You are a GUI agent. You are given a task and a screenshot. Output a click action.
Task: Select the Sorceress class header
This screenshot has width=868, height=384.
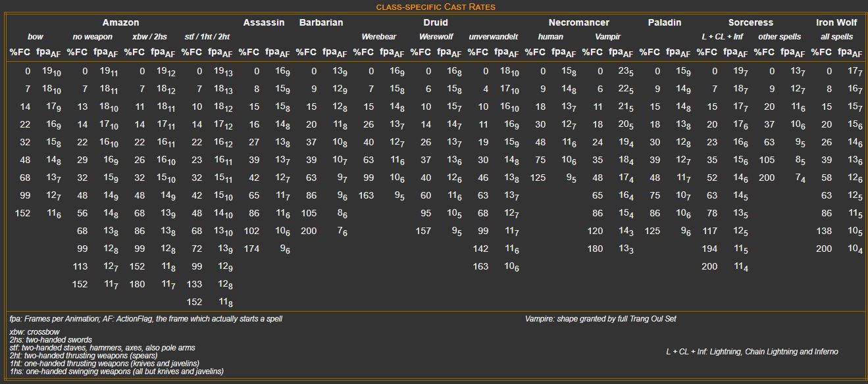coord(751,22)
